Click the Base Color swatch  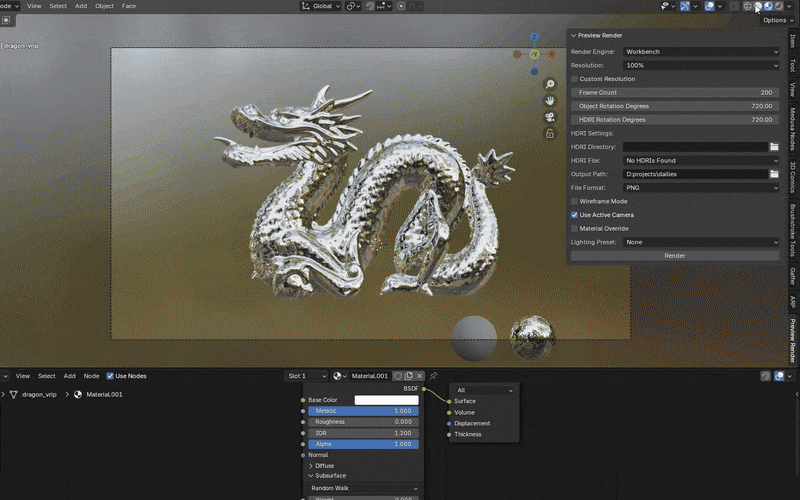pos(386,400)
